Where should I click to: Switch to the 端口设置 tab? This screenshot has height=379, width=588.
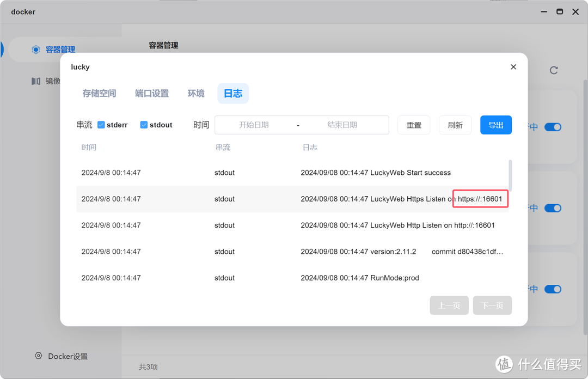[152, 94]
